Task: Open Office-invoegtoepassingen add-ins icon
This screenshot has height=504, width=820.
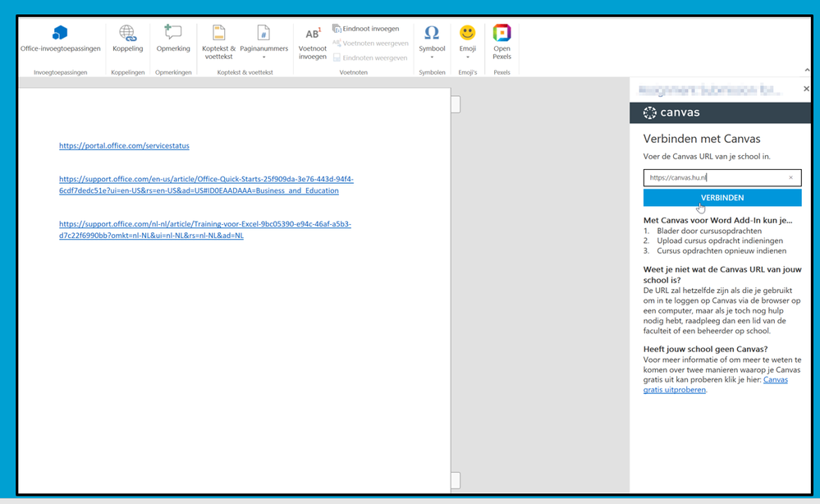Action: pos(60,34)
